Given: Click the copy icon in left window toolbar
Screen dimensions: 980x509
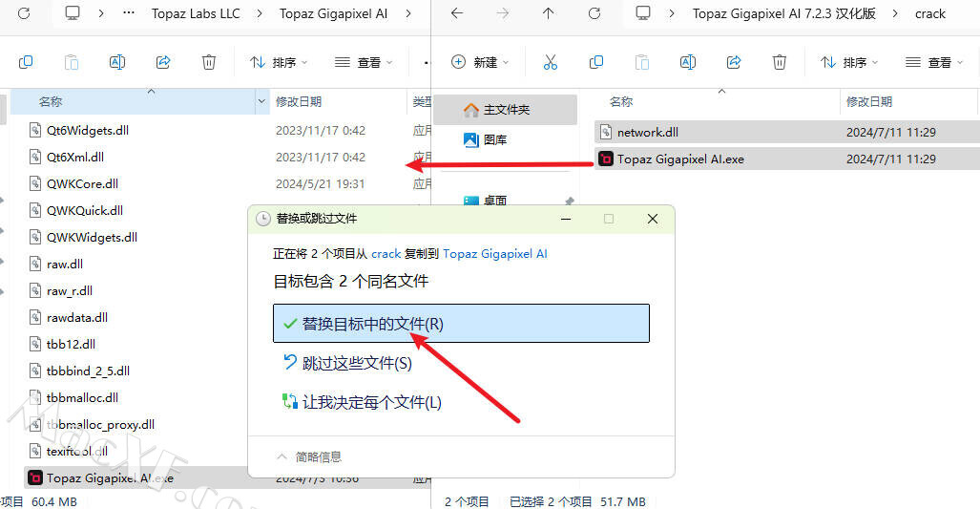Looking at the screenshot, I should pos(26,62).
